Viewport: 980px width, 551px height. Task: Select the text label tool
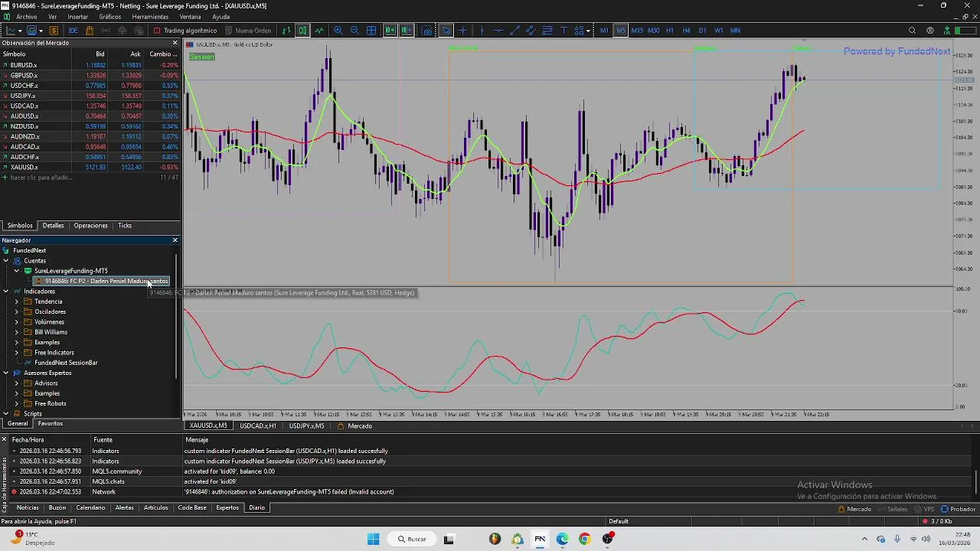(564, 31)
